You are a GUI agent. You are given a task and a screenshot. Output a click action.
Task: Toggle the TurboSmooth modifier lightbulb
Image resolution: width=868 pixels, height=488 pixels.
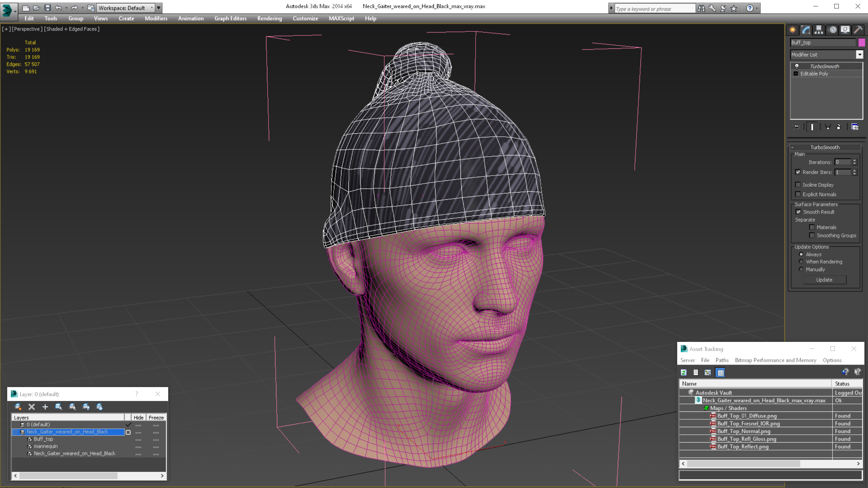click(x=797, y=66)
